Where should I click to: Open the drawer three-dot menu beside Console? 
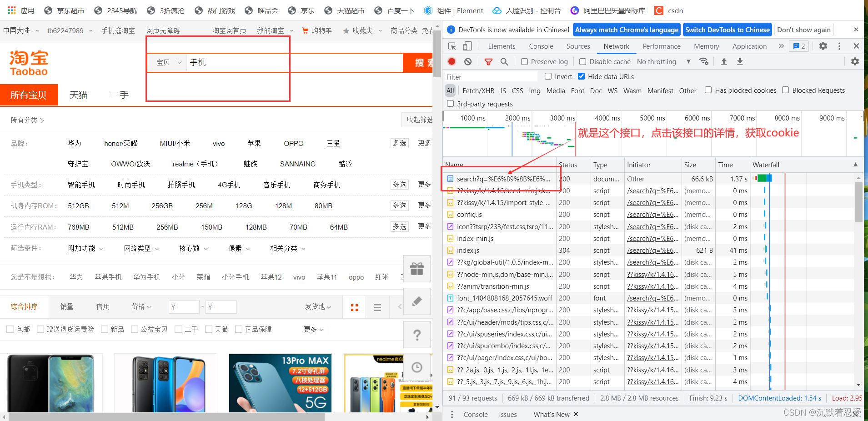click(x=452, y=414)
